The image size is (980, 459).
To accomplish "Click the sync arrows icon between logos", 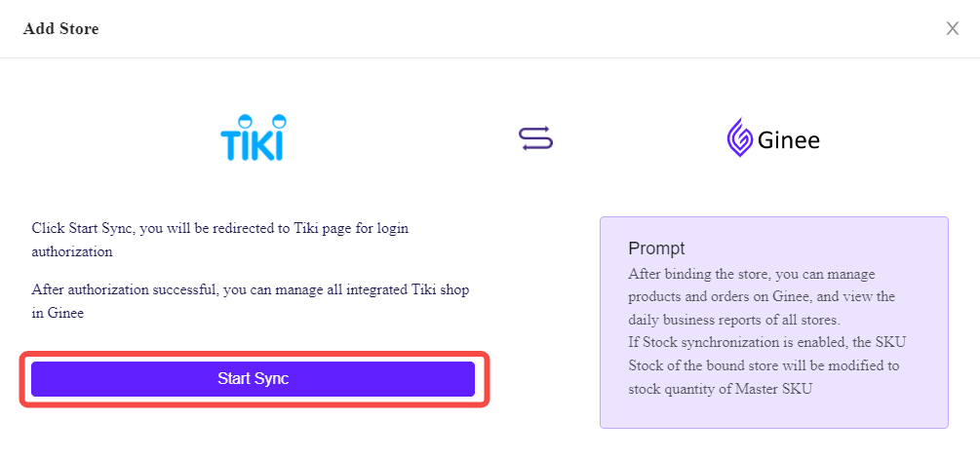I will [535, 138].
